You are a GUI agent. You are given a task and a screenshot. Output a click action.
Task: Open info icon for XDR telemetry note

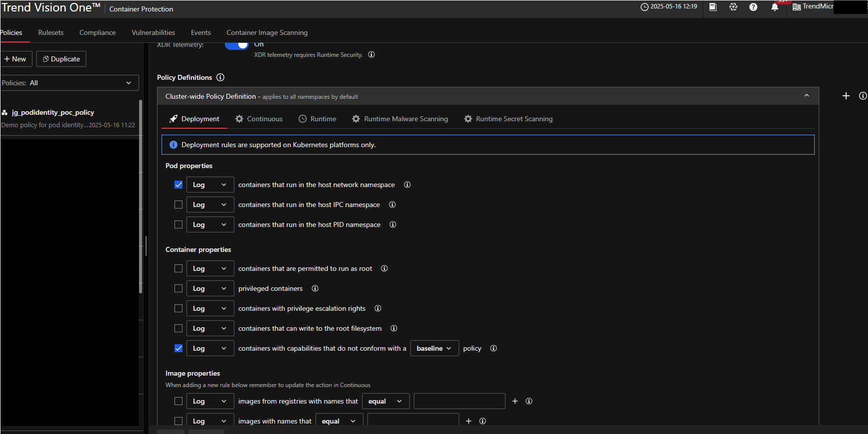[371, 55]
